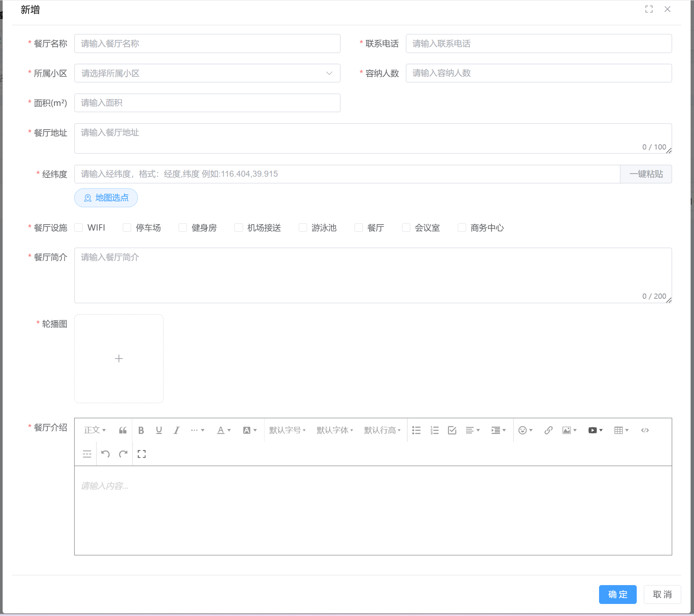Expand the 默认字号 font size menu
Viewport: 694px width, 616px height.
point(287,430)
